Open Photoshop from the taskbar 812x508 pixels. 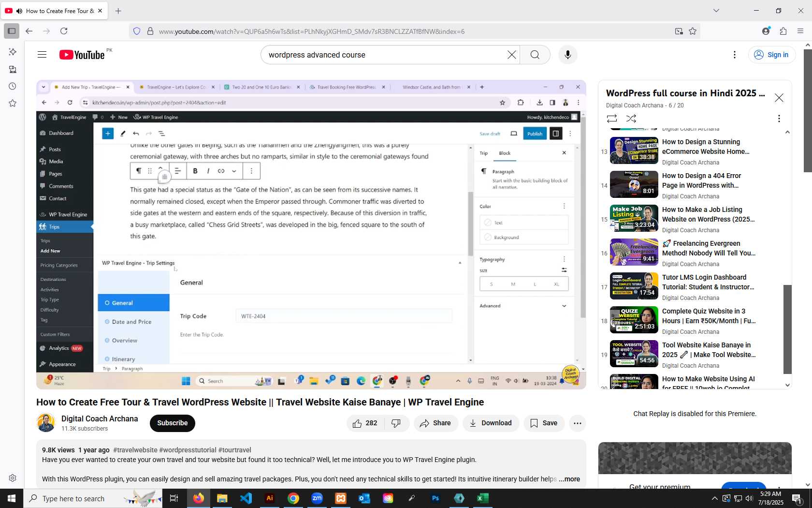435,498
